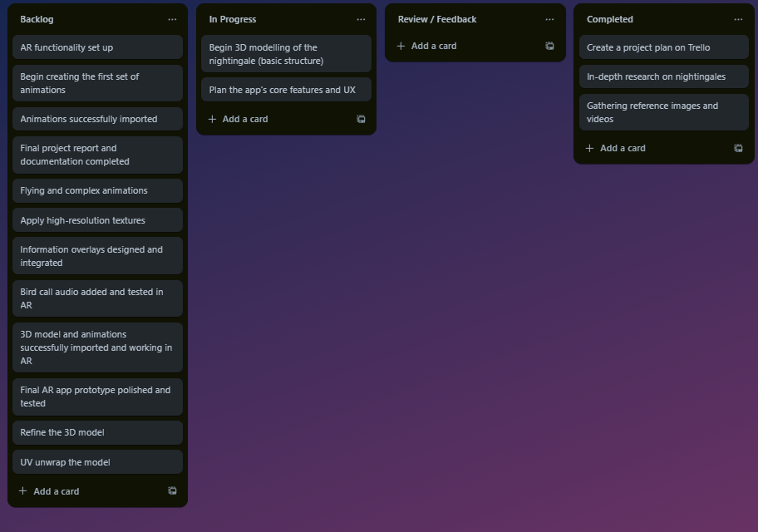
Task: Select the 'Apply high-resolution textures' card
Action: pos(97,220)
